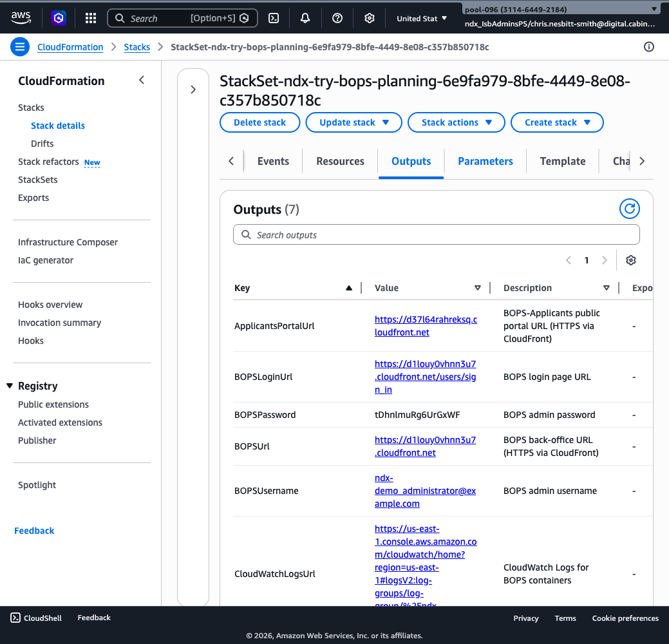Image resolution: width=669 pixels, height=644 pixels.
Task: Switch to the Parameters tab
Action: click(485, 161)
